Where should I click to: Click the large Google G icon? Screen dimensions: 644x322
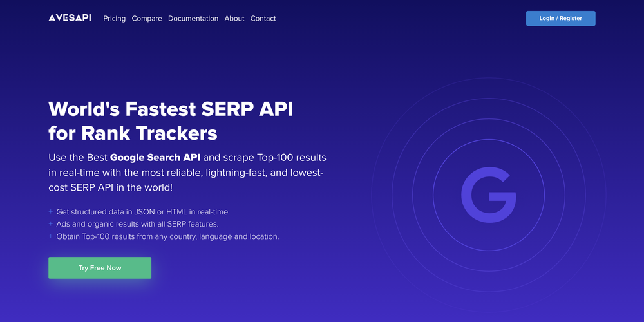(488, 194)
